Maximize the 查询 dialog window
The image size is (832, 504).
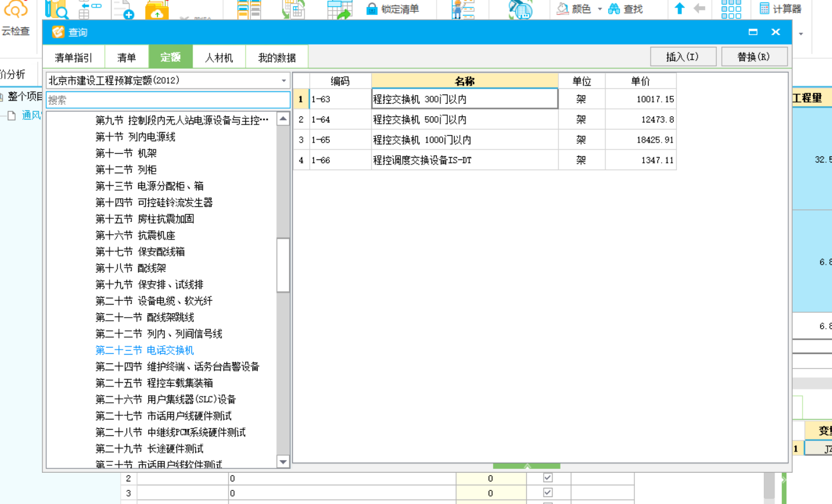(x=753, y=32)
